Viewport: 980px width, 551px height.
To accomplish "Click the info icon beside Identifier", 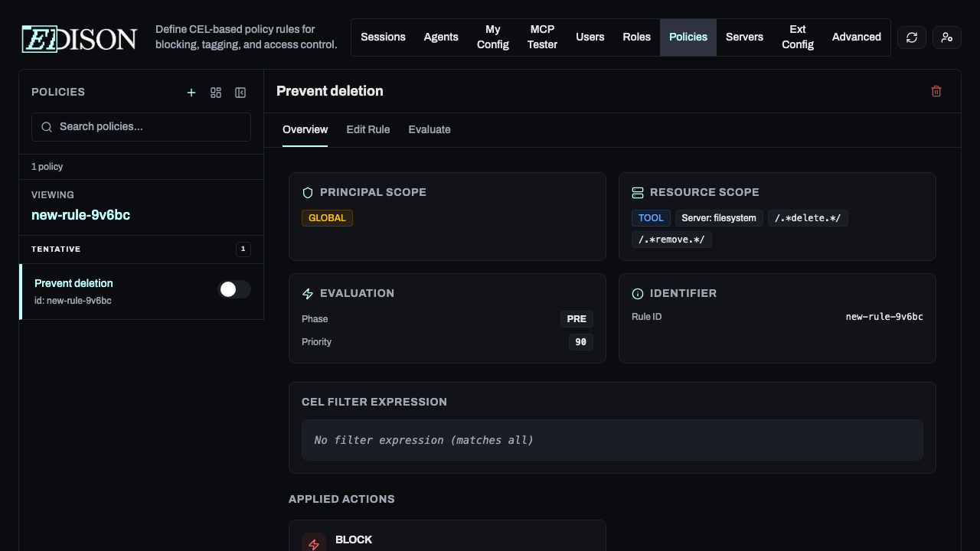I will [x=638, y=293].
